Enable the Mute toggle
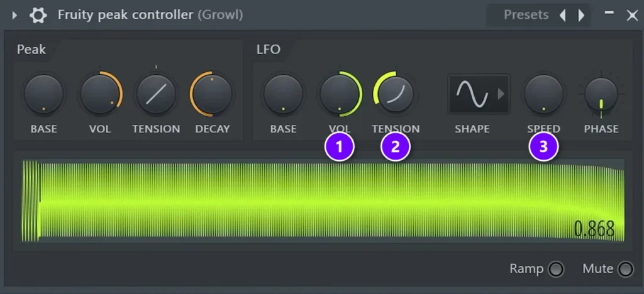 [x=626, y=269]
